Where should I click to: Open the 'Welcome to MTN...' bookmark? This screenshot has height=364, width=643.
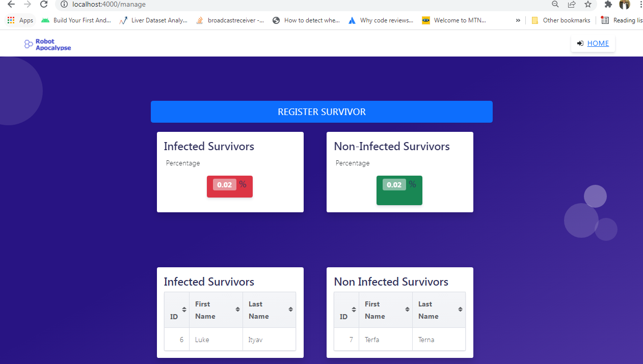pos(454,20)
